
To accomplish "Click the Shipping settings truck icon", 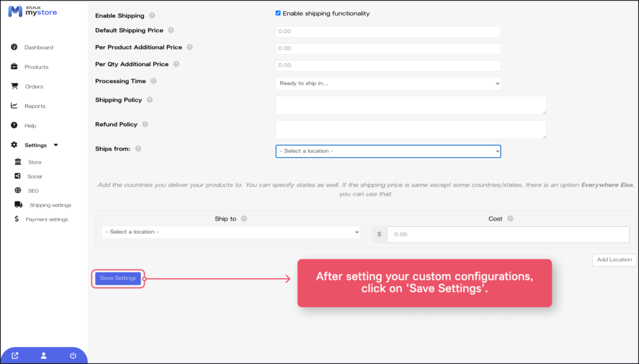I will click(19, 204).
